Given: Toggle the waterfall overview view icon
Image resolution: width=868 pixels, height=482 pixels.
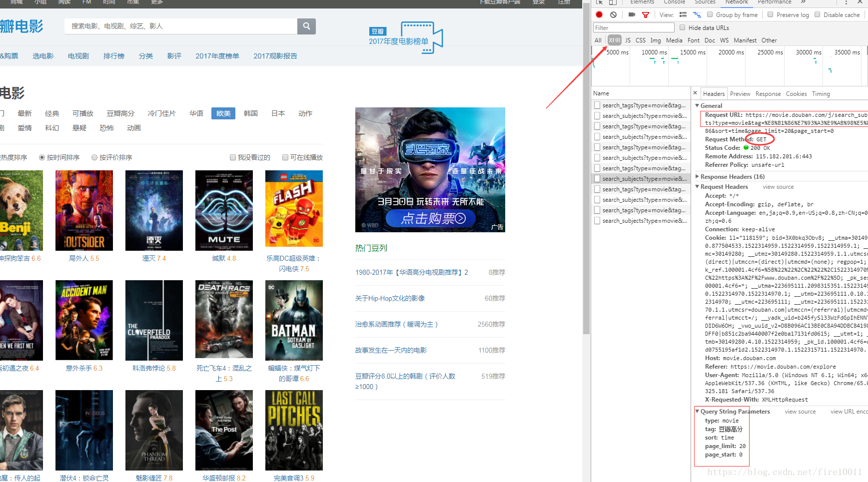Looking at the screenshot, I should (697, 14).
